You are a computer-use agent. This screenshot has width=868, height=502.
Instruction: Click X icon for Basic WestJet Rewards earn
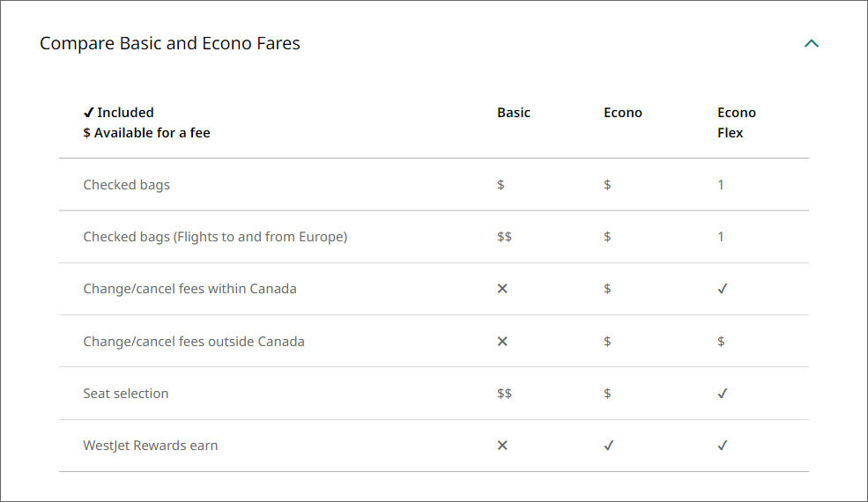pos(502,446)
